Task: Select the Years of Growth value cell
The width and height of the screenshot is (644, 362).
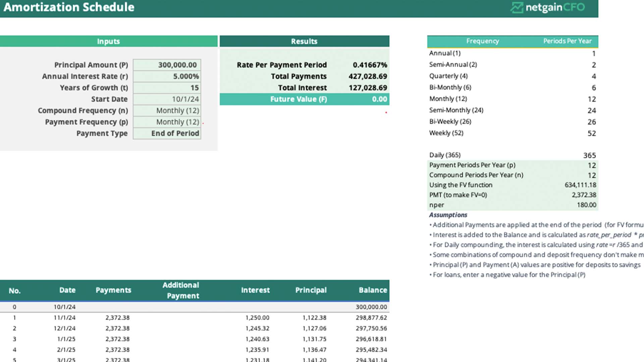Action: (x=167, y=88)
